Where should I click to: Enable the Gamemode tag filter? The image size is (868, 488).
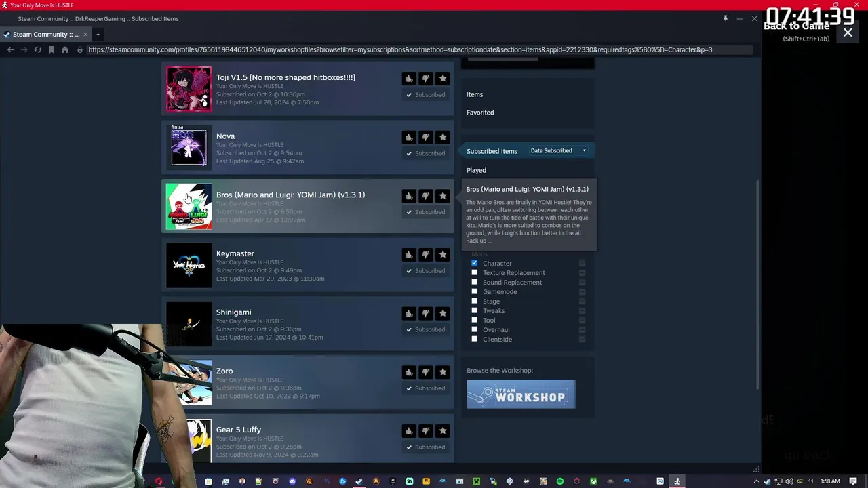[474, 291]
